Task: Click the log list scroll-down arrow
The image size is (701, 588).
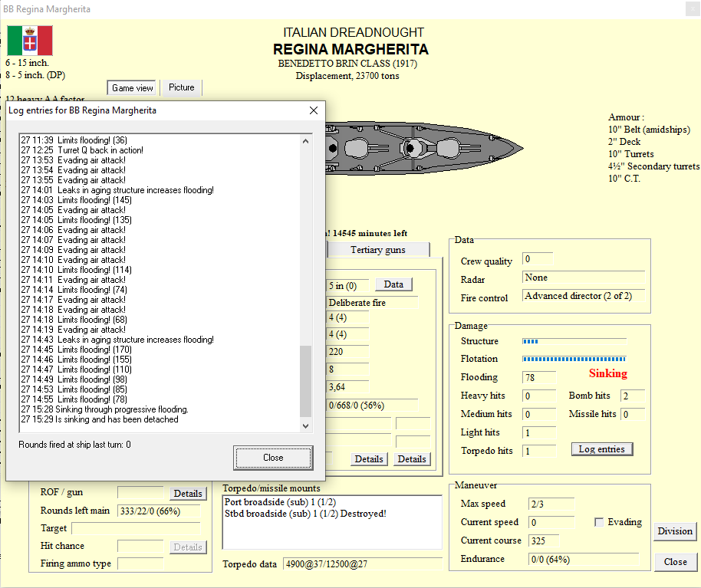Action: click(x=306, y=425)
